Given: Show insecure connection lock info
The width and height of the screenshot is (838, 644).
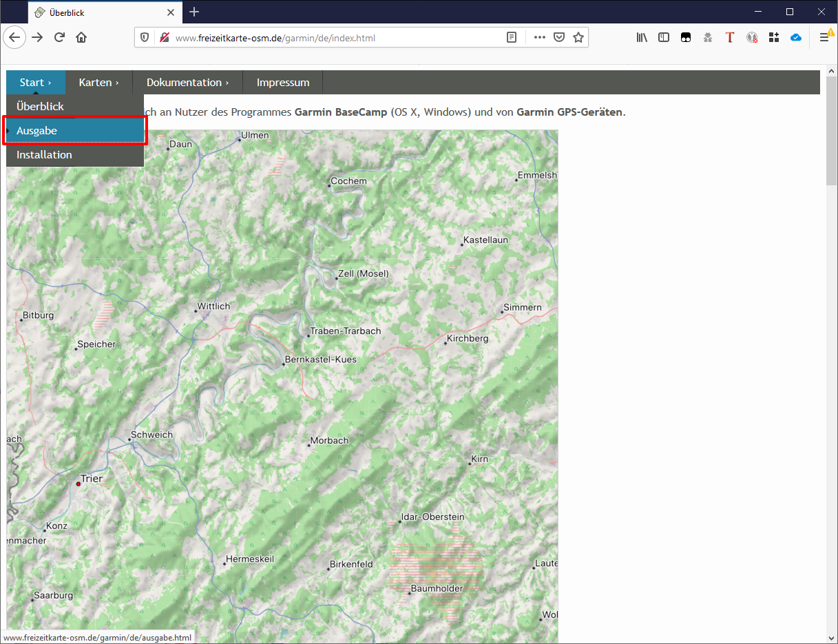Looking at the screenshot, I should tap(164, 38).
